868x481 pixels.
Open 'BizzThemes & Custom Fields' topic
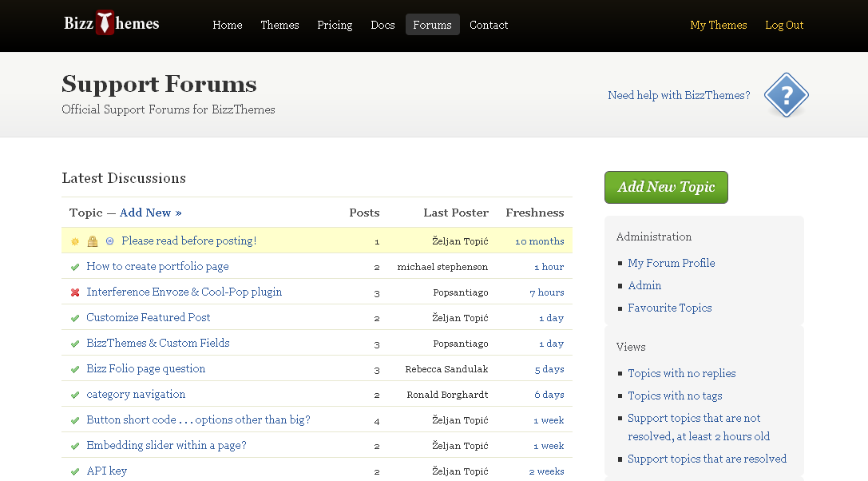click(158, 343)
